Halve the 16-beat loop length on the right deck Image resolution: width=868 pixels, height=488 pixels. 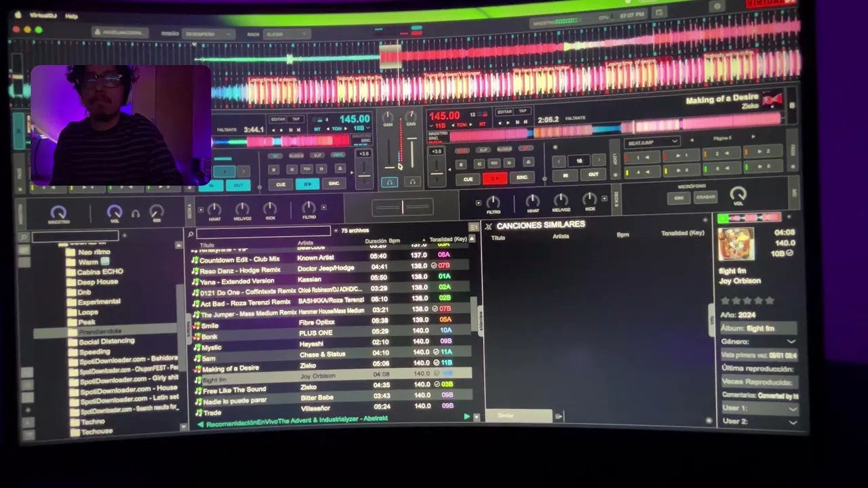(x=559, y=161)
